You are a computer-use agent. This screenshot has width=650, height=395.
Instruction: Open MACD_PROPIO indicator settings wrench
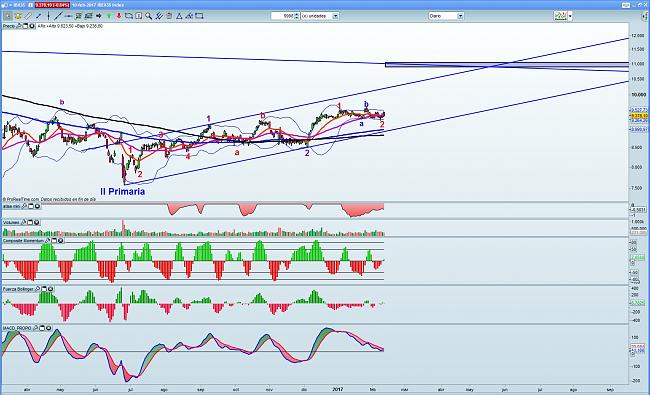(x=36, y=328)
